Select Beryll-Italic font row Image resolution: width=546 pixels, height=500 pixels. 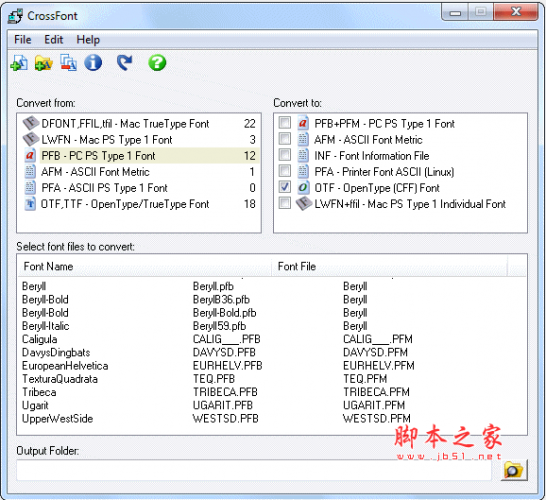(272, 326)
